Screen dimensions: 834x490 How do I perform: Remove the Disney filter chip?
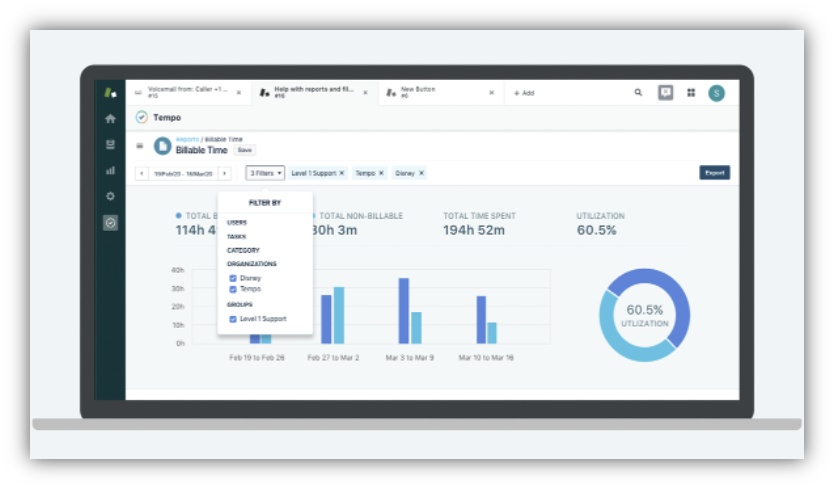coord(421,173)
